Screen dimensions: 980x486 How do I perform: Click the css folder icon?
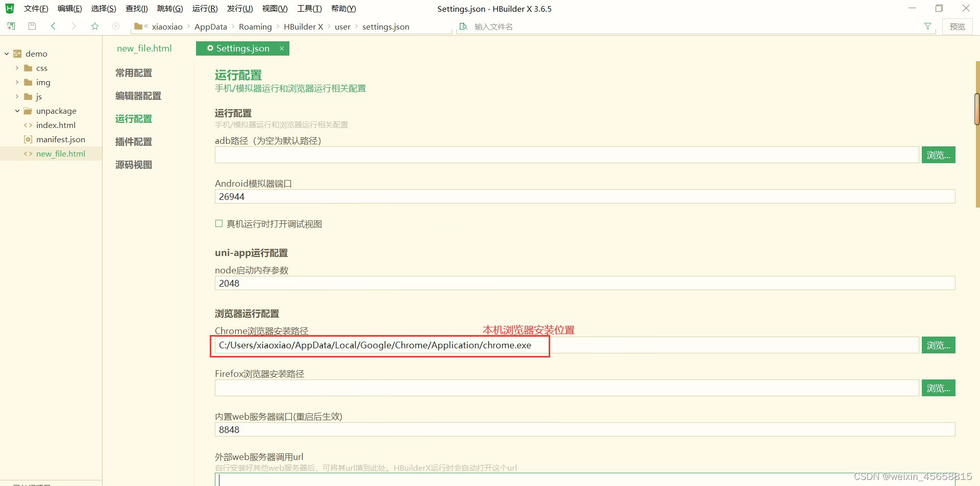tap(28, 68)
